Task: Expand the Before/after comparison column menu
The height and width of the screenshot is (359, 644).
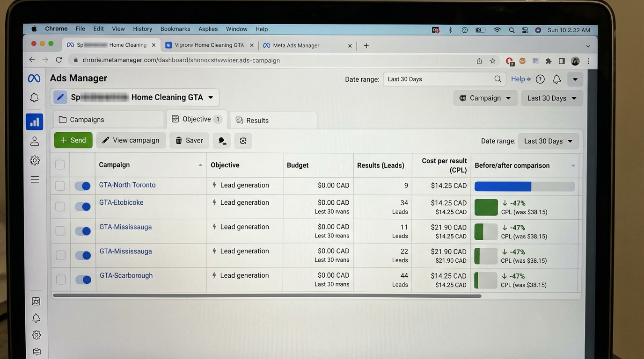Action: pyautogui.click(x=573, y=166)
